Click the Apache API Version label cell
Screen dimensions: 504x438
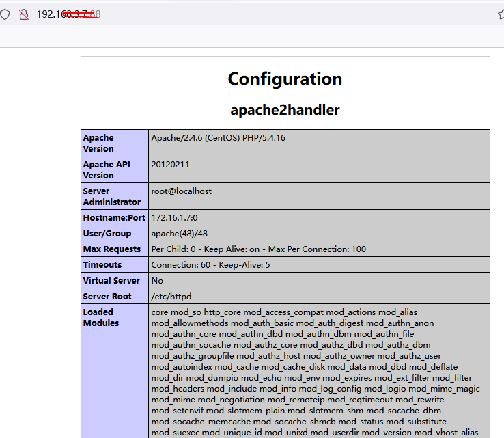click(115, 169)
